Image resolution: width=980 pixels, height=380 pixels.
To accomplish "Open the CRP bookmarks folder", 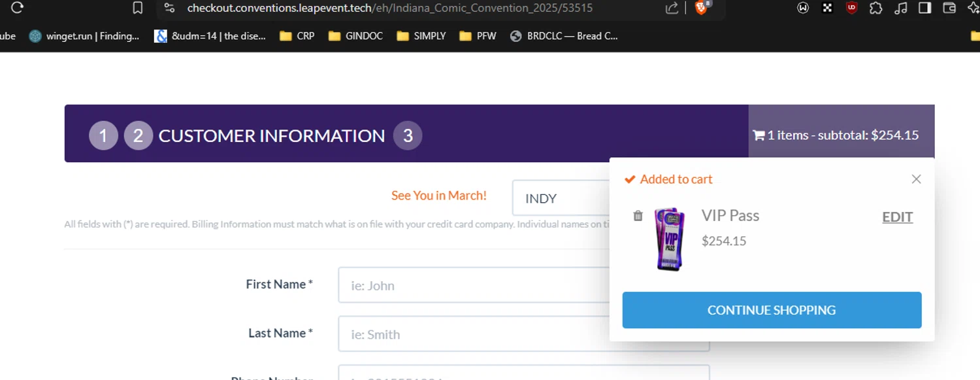I will (297, 36).
